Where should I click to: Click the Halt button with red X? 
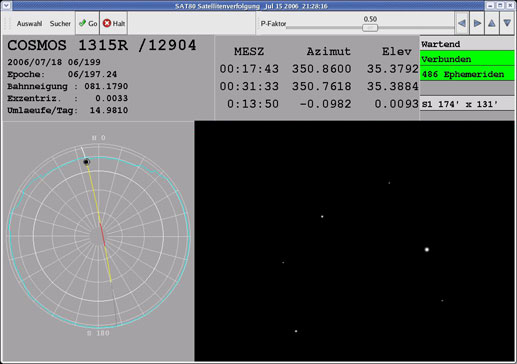click(x=114, y=23)
